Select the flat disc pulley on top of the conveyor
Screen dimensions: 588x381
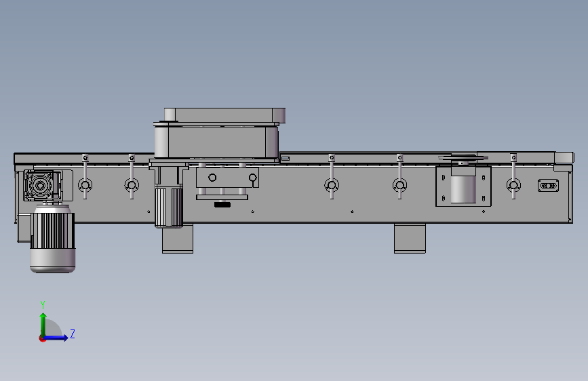[x=463, y=158]
